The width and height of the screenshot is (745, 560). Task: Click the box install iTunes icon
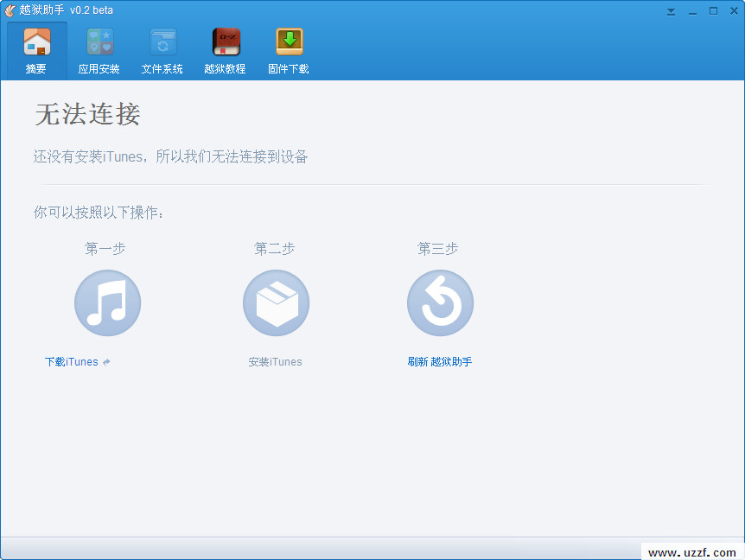[x=276, y=302]
